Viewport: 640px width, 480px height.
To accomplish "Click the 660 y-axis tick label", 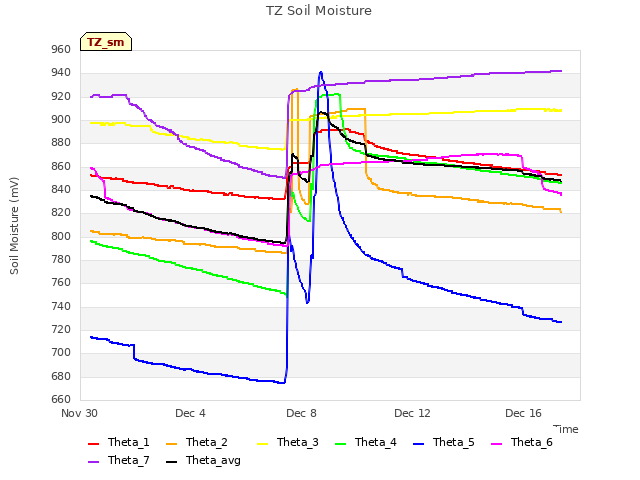I will pyautogui.click(x=61, y=400).
